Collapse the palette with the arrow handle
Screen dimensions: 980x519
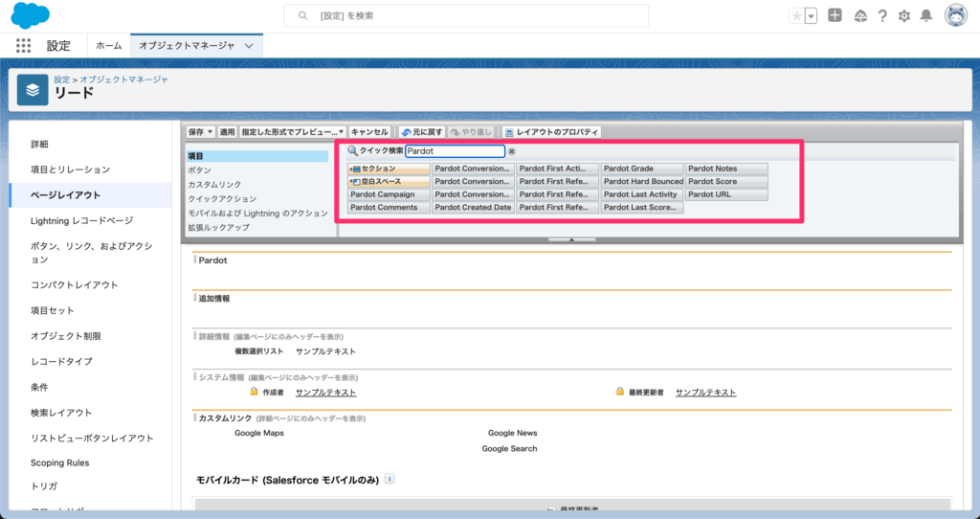point(571,239)
